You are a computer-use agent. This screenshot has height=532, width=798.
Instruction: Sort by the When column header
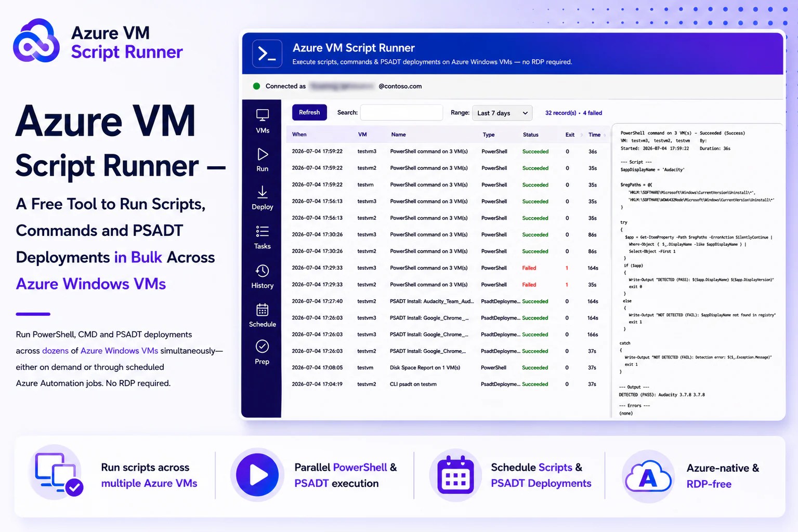pyautogui.click(x=299, y=135)
